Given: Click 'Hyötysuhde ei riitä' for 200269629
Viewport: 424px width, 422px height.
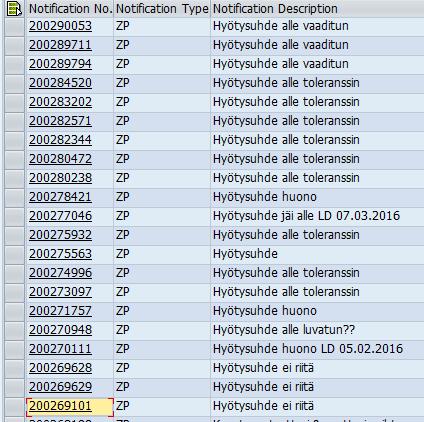Looking at the screenshot, I should pos(263,387).
